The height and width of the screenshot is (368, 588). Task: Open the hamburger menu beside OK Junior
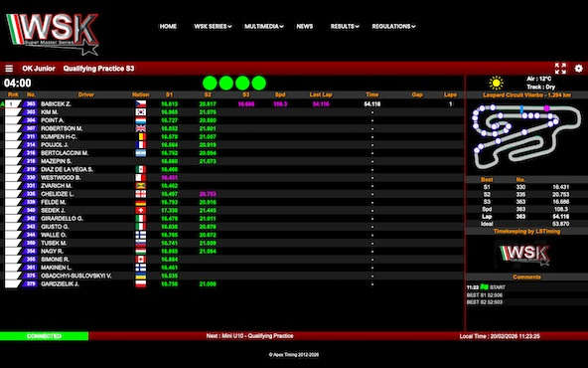(x=9, y=69)
